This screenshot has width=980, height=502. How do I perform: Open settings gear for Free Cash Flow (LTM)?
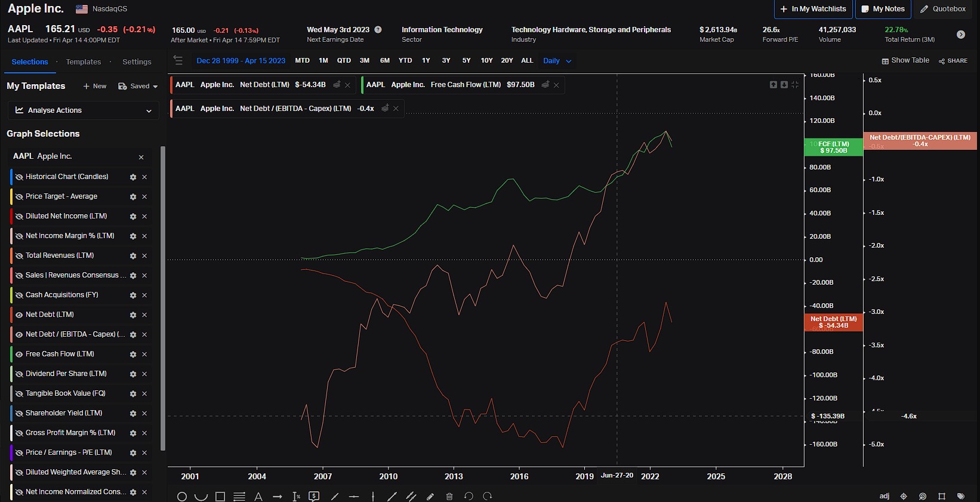(133, 354)
